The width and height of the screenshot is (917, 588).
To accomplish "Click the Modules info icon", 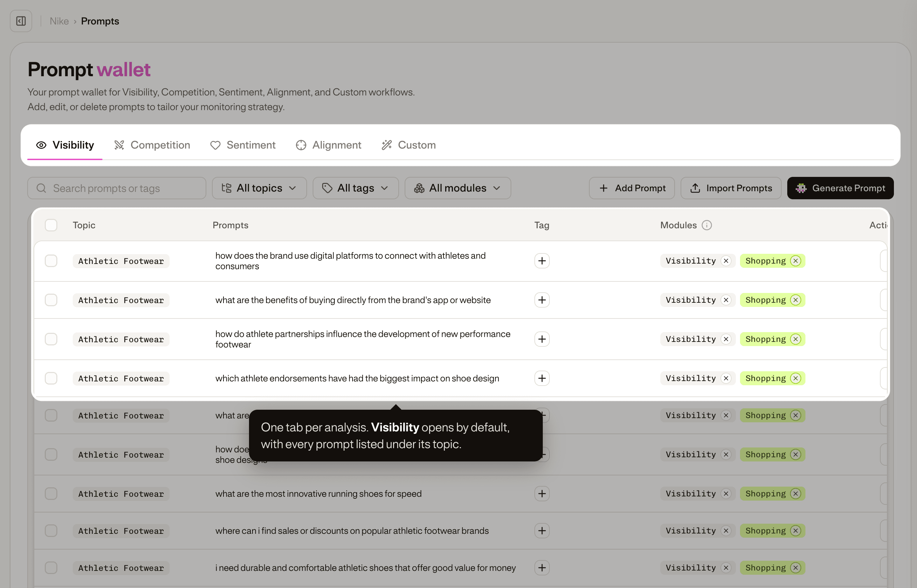I will point(707,225).
